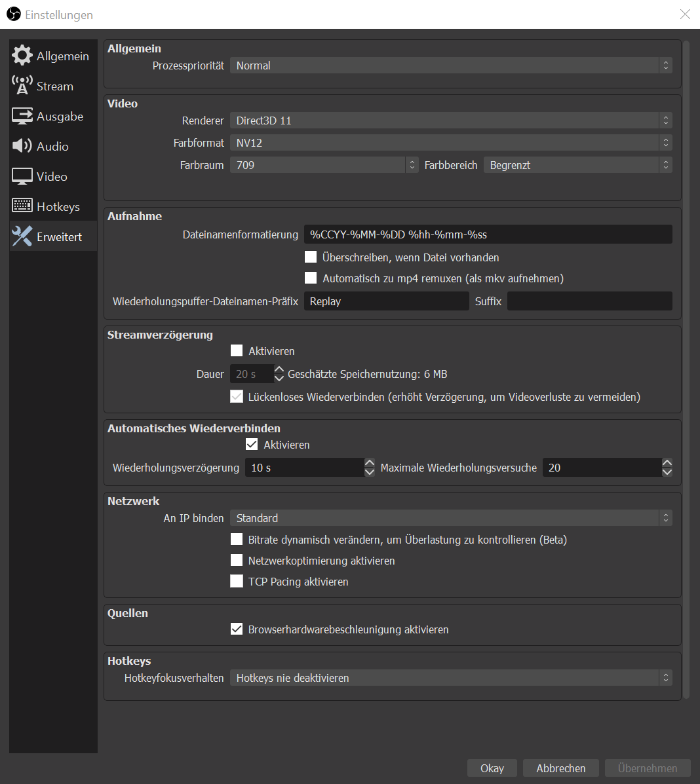
Task: Click the OBS logo in title bar
Action: coord(13,14)
